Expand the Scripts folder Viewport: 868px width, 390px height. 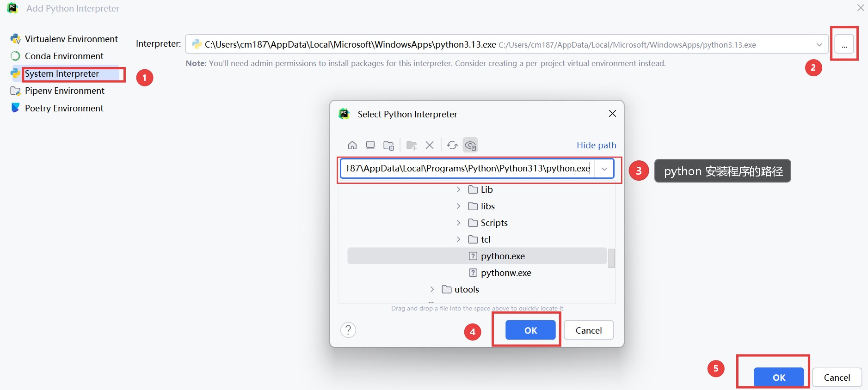click(458, 223)
